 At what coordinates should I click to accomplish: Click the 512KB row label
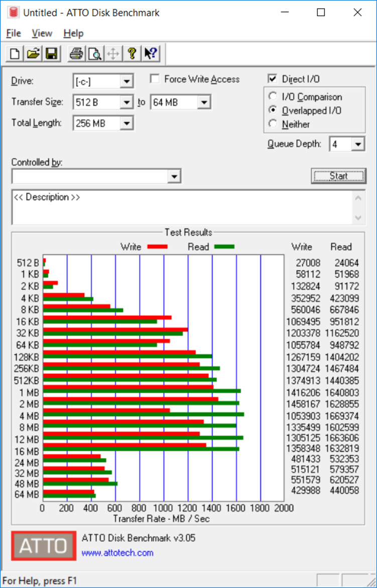click(26, 380)
